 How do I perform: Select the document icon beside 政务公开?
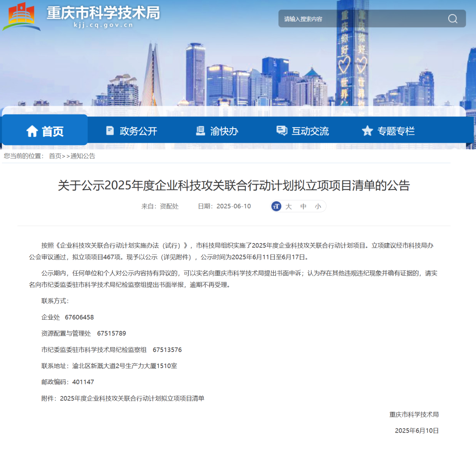pyautogui.click(x=109, y=130)
